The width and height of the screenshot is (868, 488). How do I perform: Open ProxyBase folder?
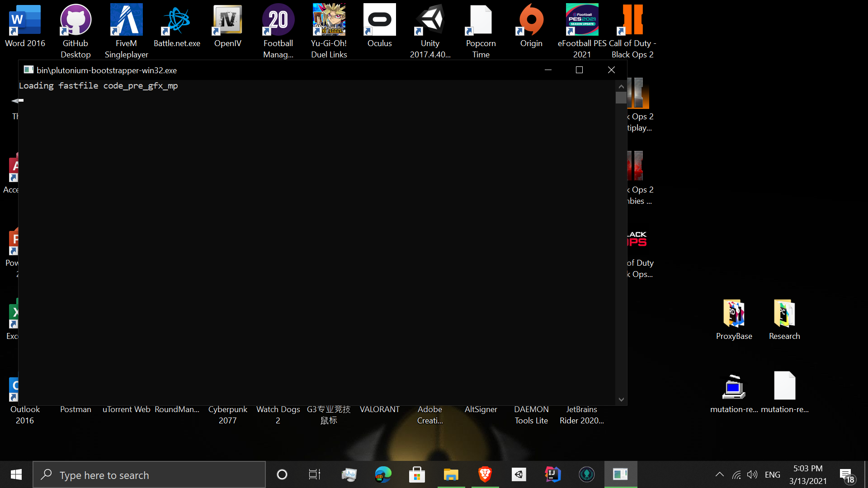tap(735, 319)
